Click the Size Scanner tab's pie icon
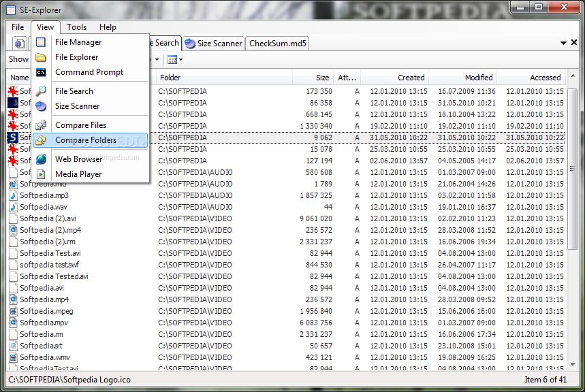Image resolution: width=585 pixels, height=392 pixels. click(x=190, y=44)
